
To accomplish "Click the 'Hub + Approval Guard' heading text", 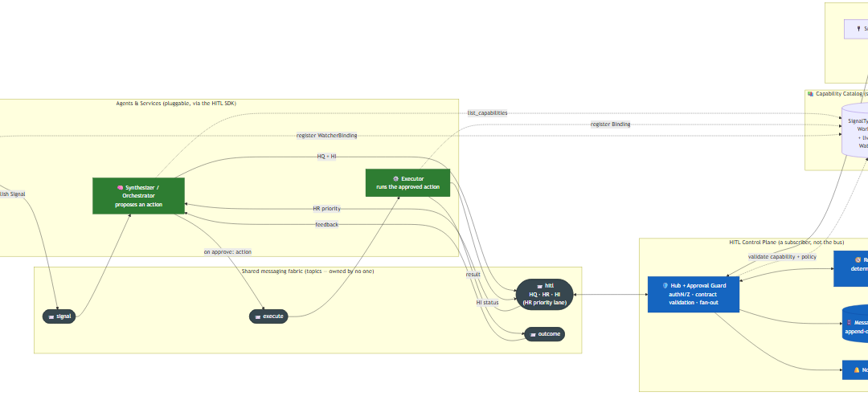I will (x=698, y=285).
